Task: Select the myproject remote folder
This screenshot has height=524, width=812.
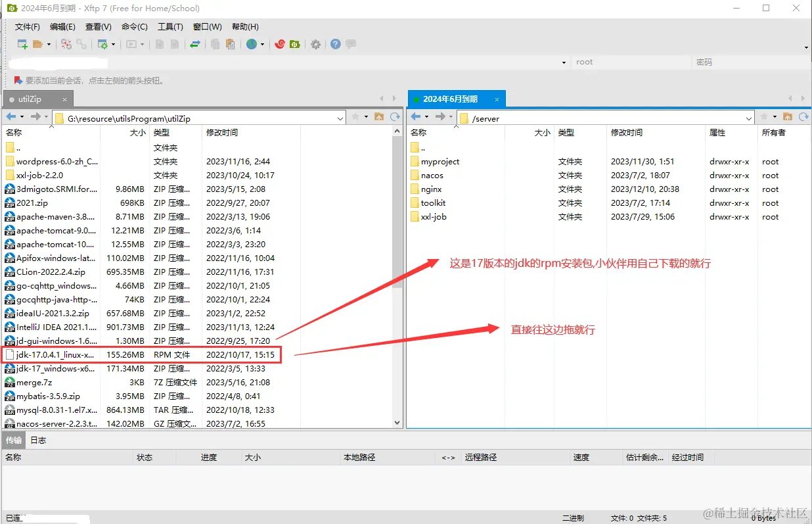Action: [440, 162]
